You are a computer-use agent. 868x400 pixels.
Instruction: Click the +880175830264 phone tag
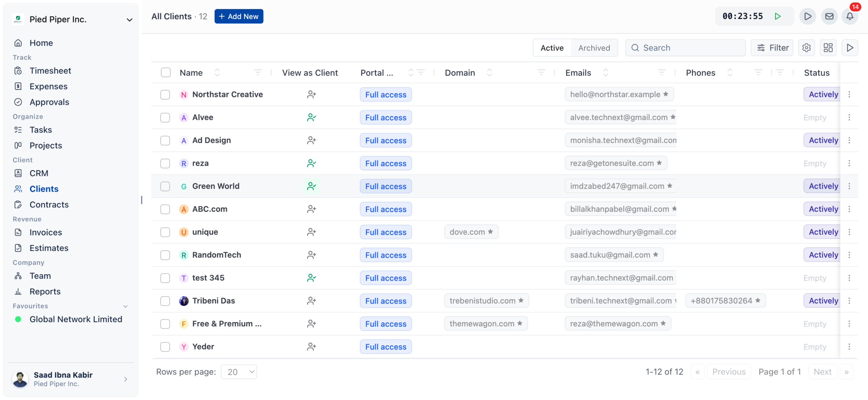[x=725, y=301]
